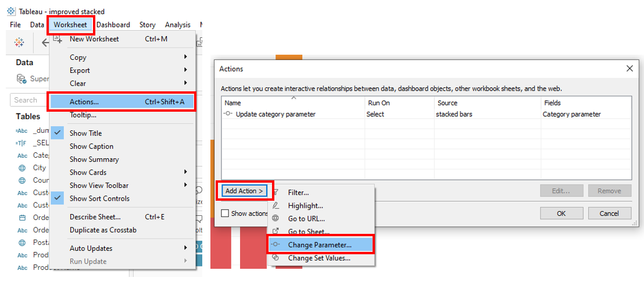Toggle Show Summary option

[x=122, y=159]
